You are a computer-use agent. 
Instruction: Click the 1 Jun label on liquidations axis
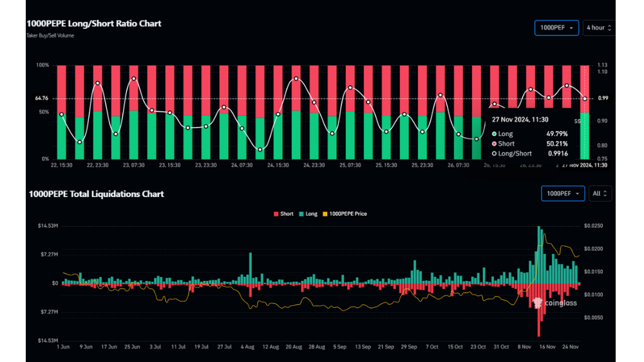click(63, 347)
